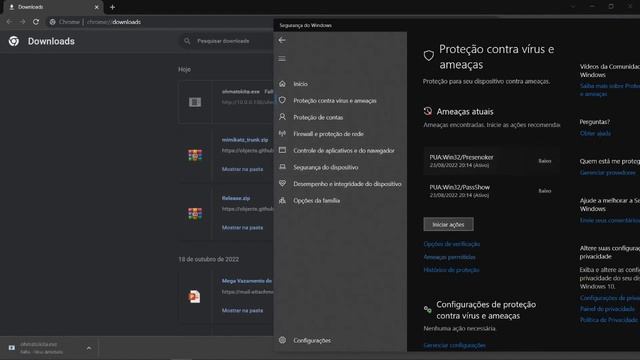Screen dimensions: 640x360
Task: Close the Downloads tab
Action: coord(96,7)
